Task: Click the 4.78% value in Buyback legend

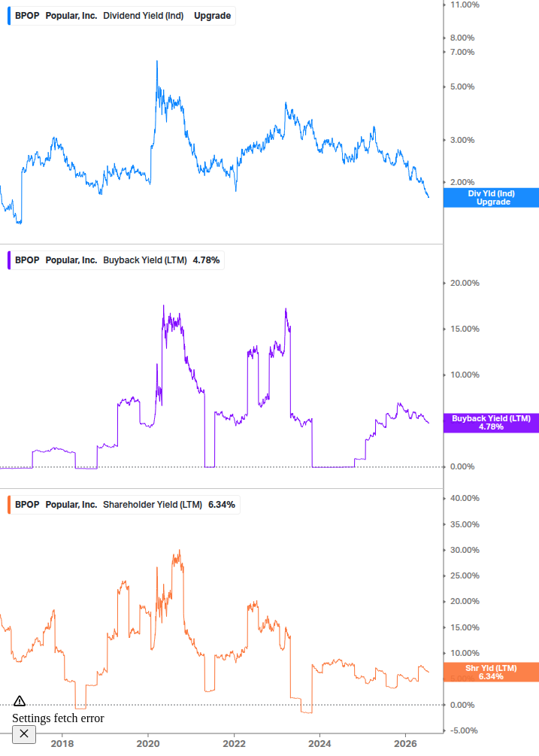Action: point(206,260)
